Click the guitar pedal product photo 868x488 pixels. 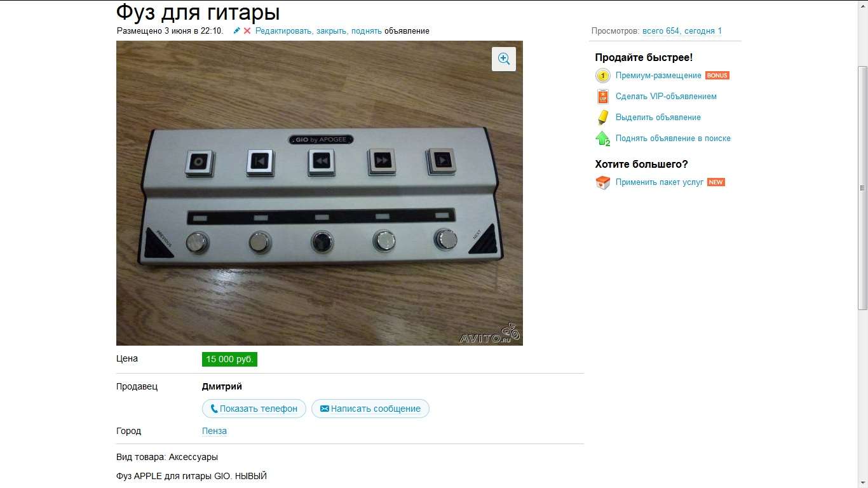(320, 193)
